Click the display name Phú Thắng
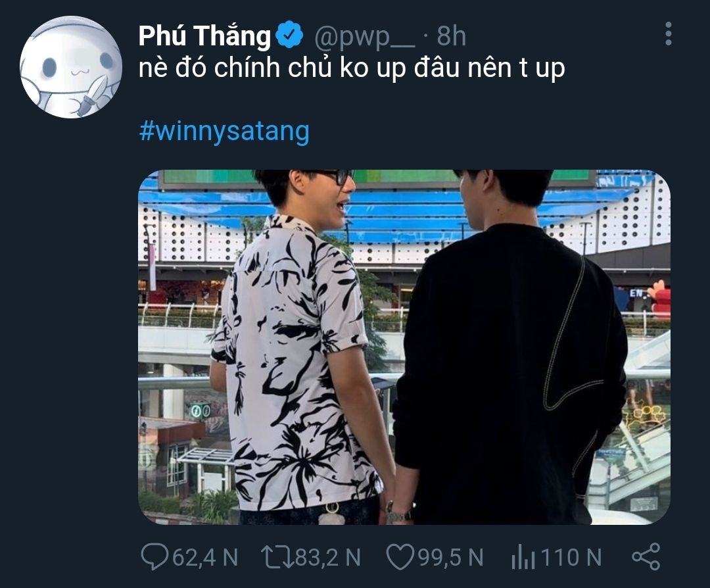The height and width of the screenshot is (588, 710). [x=204, y=36]
